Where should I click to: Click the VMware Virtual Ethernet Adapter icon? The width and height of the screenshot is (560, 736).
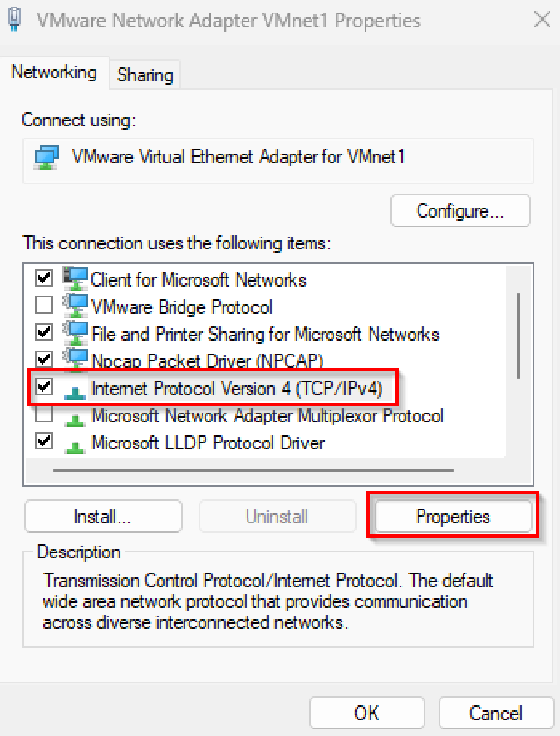pyautogui.click(x=46, y=157)
